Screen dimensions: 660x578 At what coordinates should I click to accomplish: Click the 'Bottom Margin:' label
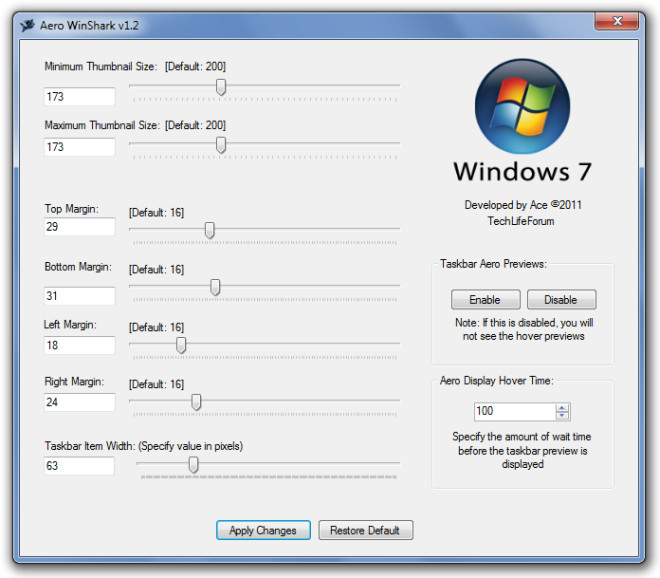(78, 267)
